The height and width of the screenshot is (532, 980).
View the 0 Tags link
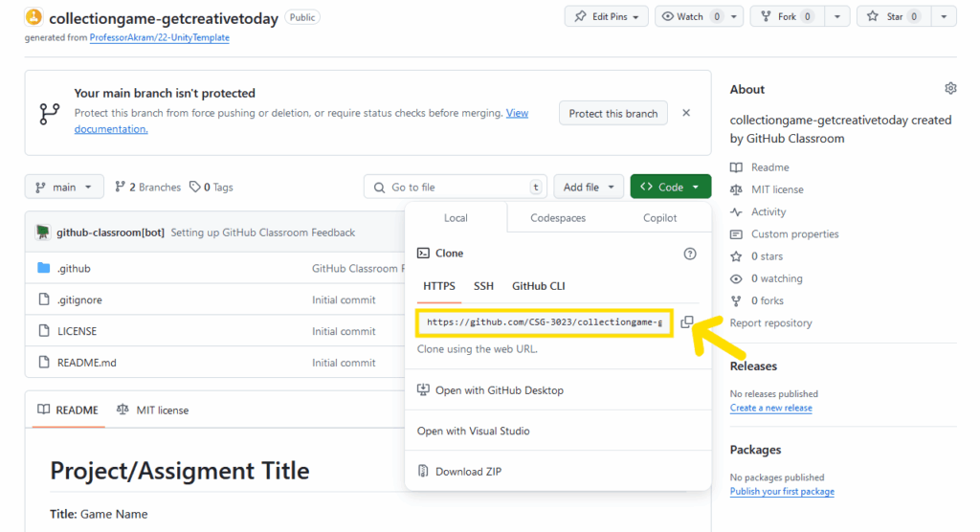[212, 187]
